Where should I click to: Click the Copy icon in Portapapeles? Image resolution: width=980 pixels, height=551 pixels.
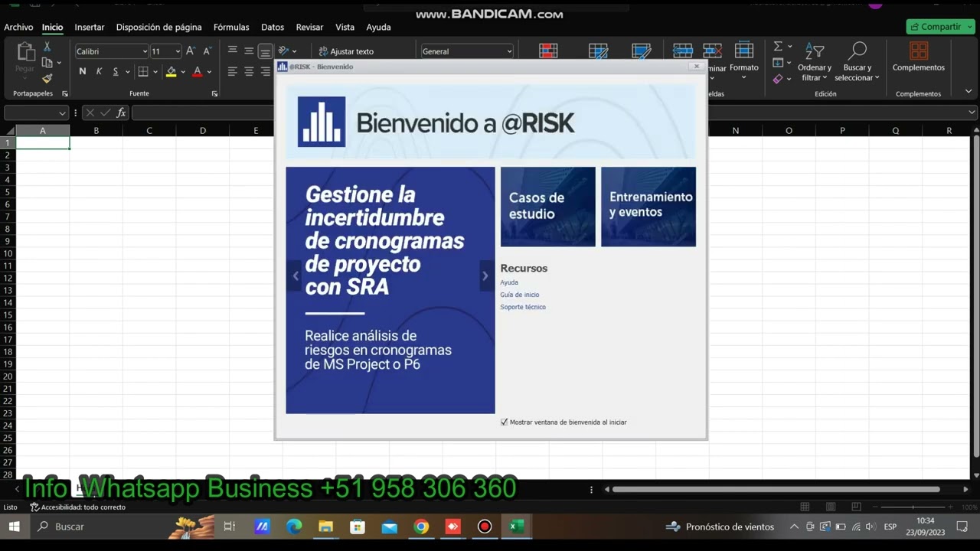click(x=47, y=63)
